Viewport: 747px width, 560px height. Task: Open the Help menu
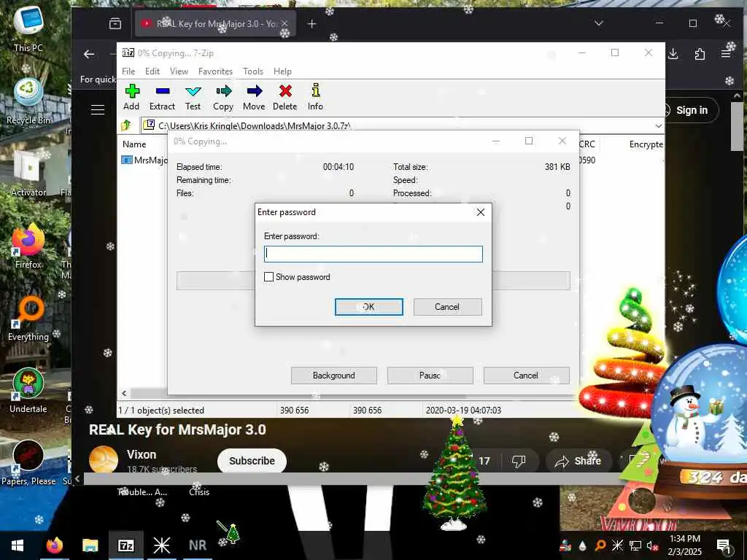282,71
